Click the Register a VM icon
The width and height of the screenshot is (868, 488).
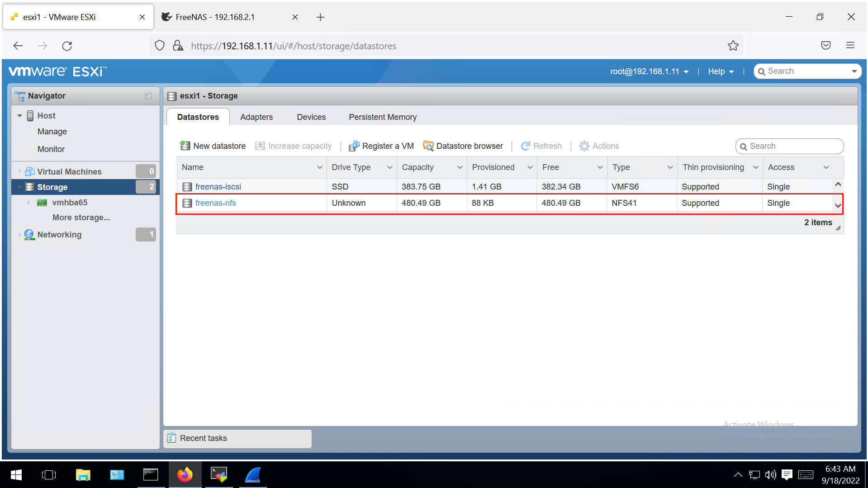click(354, 146)
